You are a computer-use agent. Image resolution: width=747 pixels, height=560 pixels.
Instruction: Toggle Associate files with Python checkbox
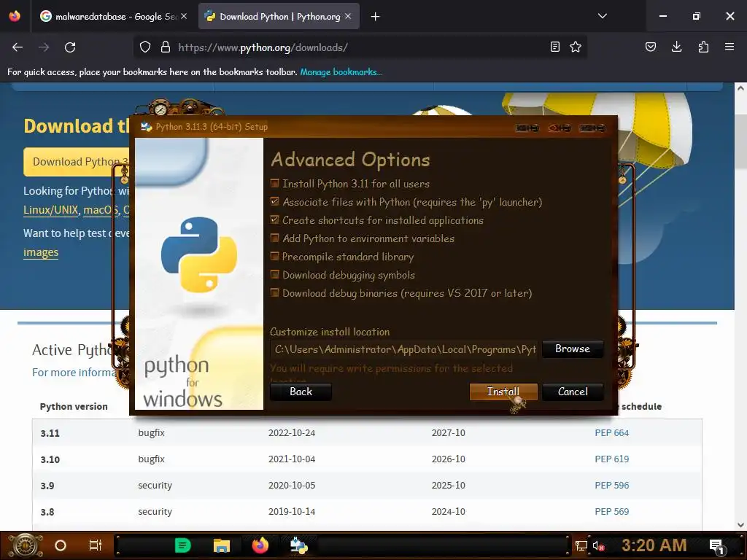pos(275,201)
